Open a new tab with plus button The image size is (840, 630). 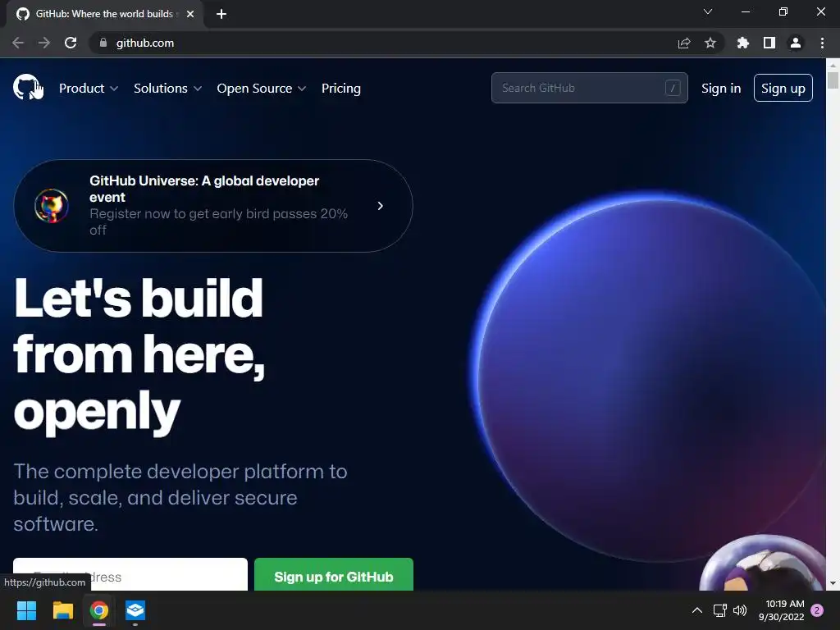pyautogui.click(x=221, y=14)
